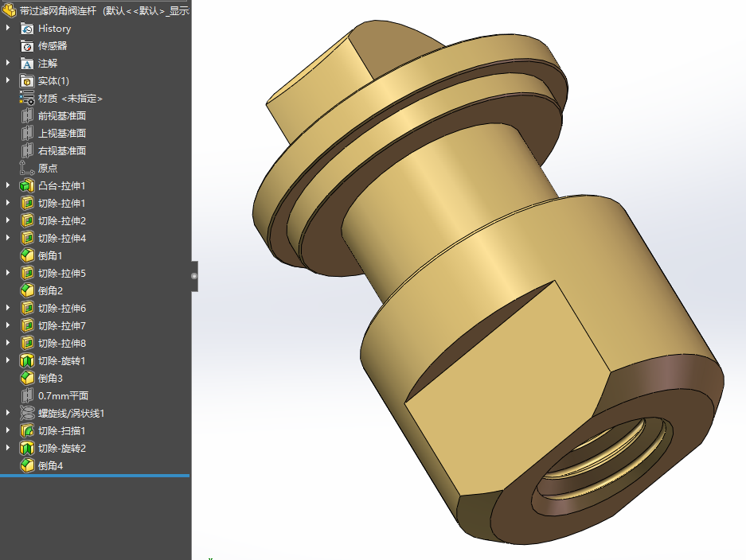Click the blue rollback bar under 倒角4
The height and width of the screenshot is (560, 746).
click(x=95, y=476)
